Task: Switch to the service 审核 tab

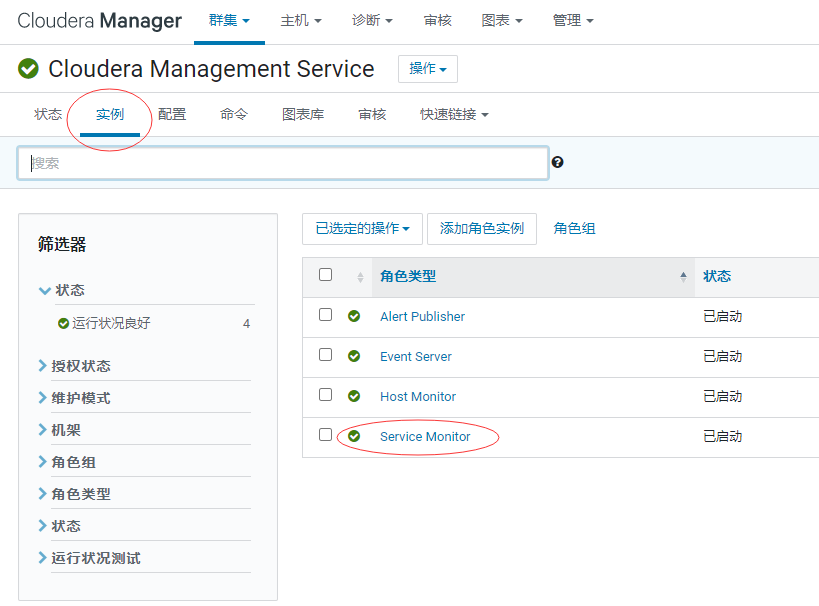Action: pos(372,114)
